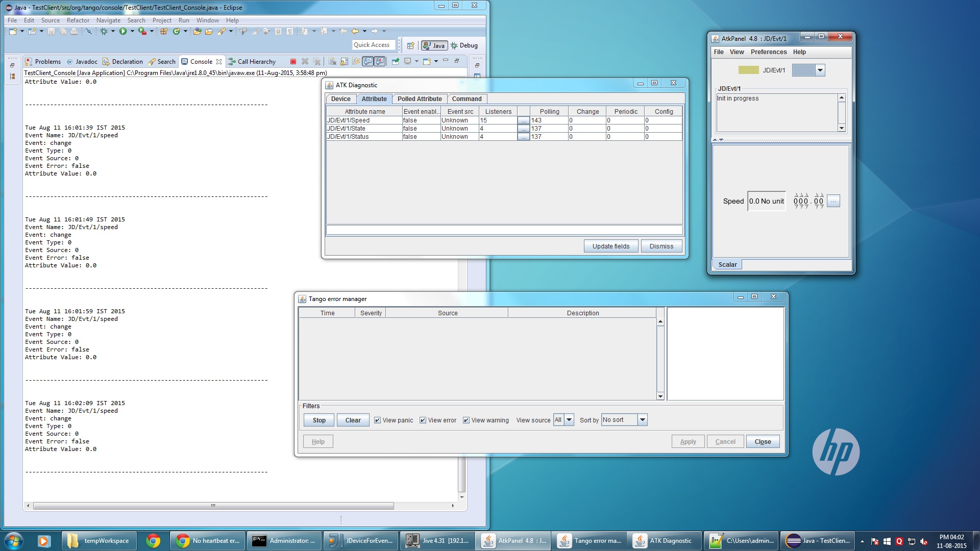The width and height of the screenshot is (980, 551).
Task: Expand the New file dropdown arrow in Eclipse
Action: (x=22, y=31)
